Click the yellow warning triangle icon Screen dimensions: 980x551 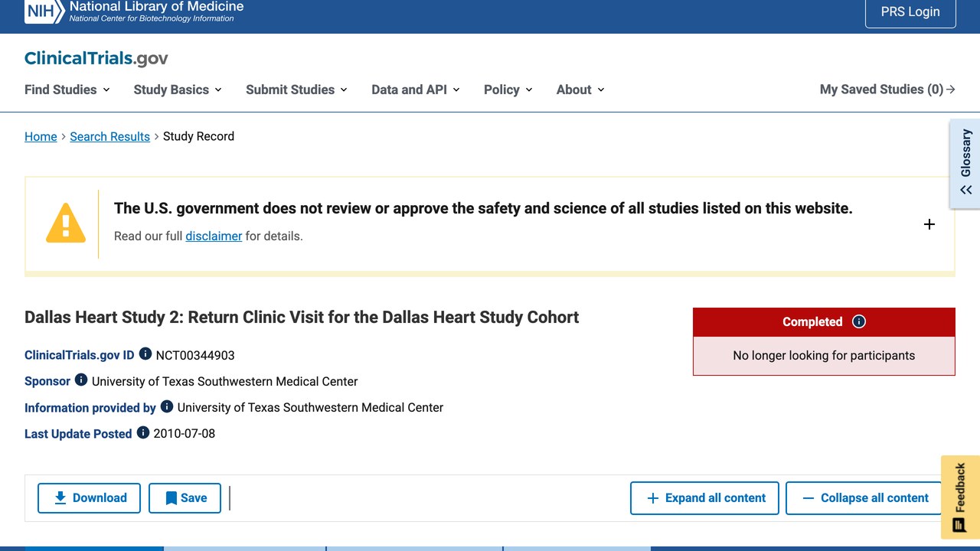(x=66, y=223)
